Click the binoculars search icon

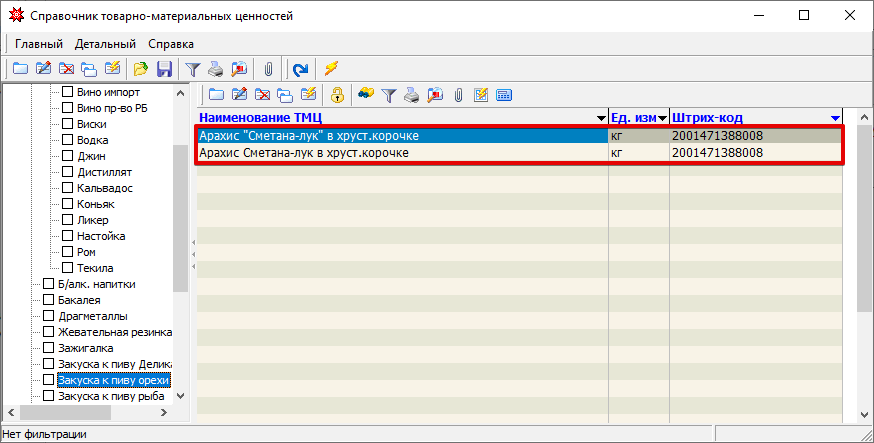(366, 95)
